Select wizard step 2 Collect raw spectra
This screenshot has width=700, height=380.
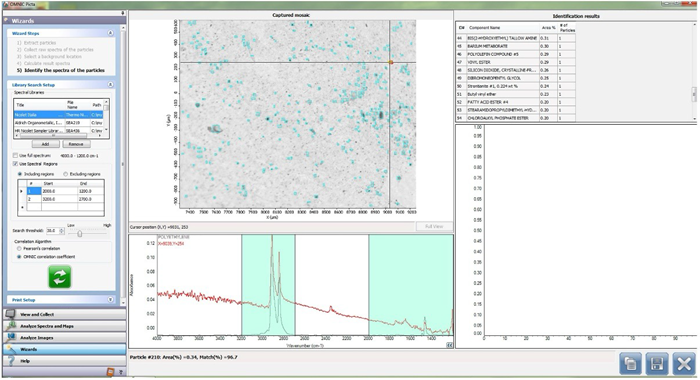[55, 50]
